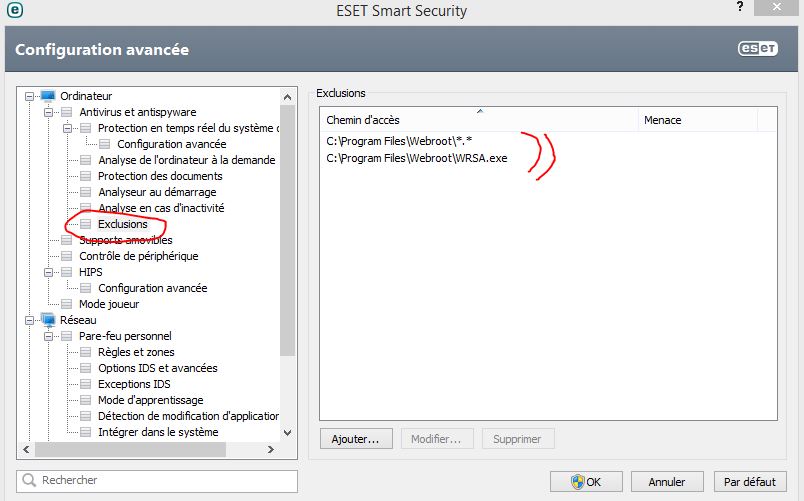Sort by the Chemin d'accès column header
This screenshot has width=804, height=501.
[478, 120]
